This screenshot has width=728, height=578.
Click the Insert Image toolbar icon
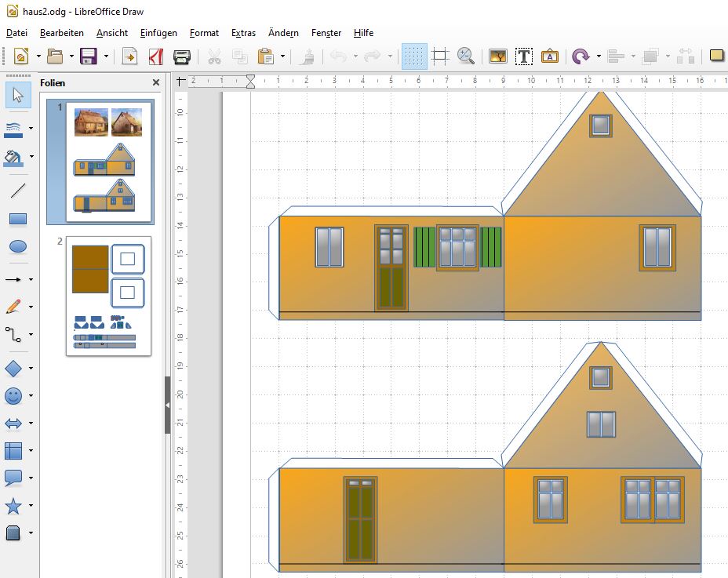pyautogui.click(x=498, y=56)
